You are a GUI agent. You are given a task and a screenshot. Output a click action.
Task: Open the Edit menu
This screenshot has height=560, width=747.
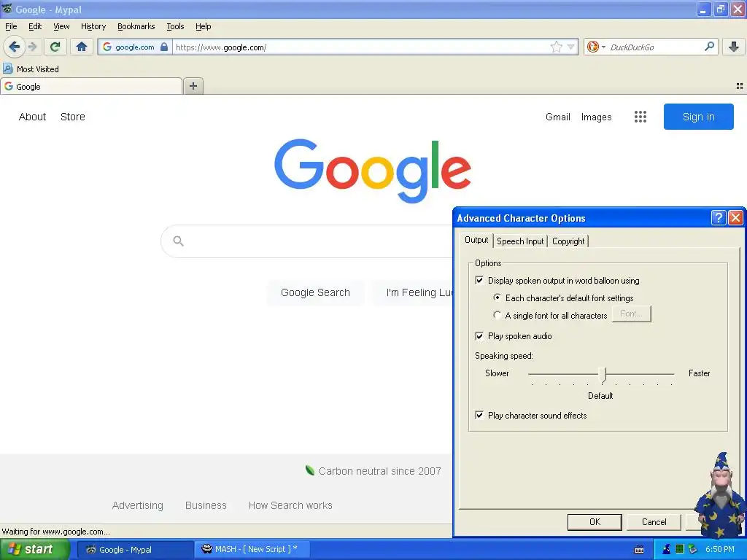tap(35, 26)
